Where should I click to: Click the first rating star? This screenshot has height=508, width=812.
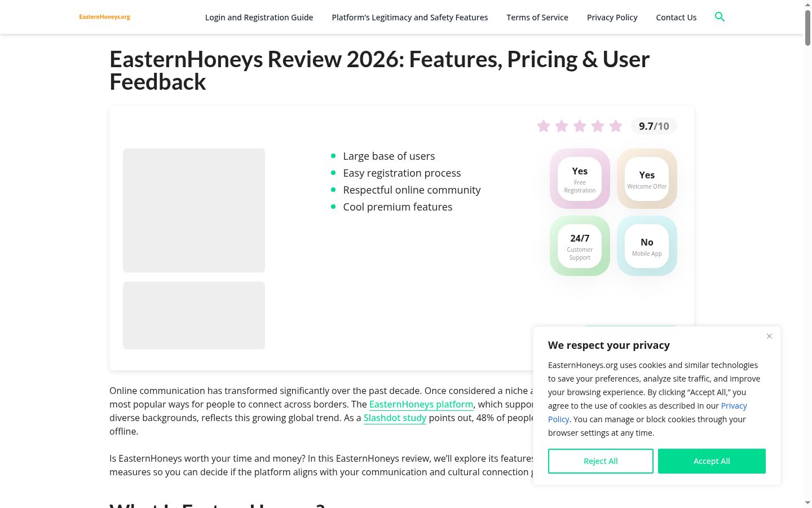point(544,126)
